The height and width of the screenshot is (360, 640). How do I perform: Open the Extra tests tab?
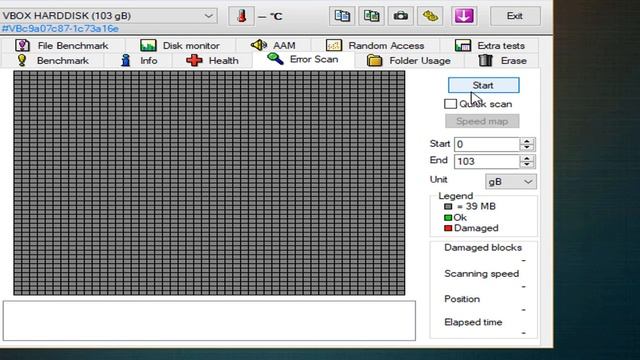pyautogui.click(x=490, y=45)
